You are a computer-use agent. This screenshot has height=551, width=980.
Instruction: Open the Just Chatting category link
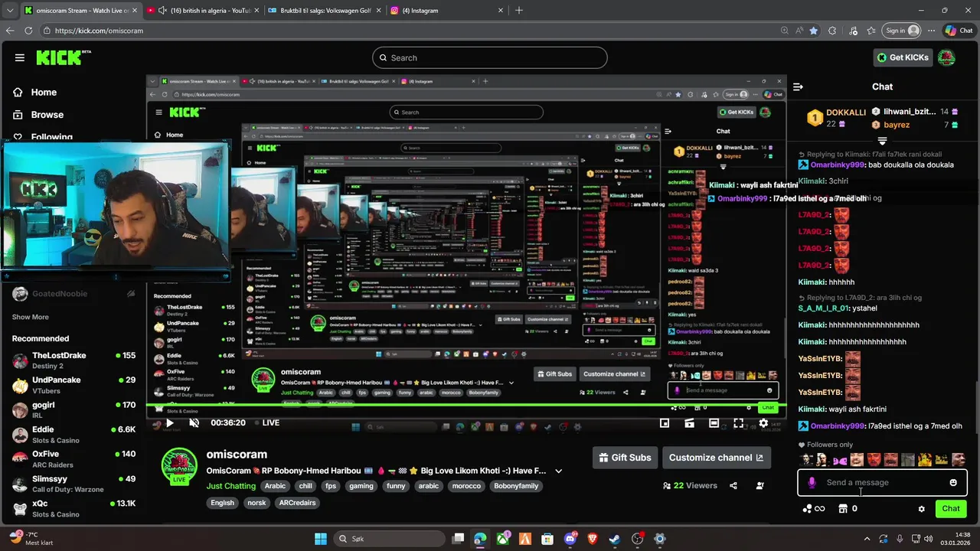coord(230,486)
